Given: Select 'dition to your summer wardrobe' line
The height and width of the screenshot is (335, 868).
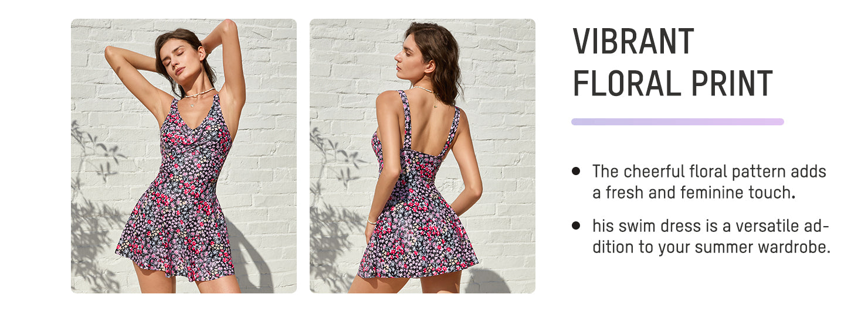Looking at the screenshot, I should click(x=711, y=247).
